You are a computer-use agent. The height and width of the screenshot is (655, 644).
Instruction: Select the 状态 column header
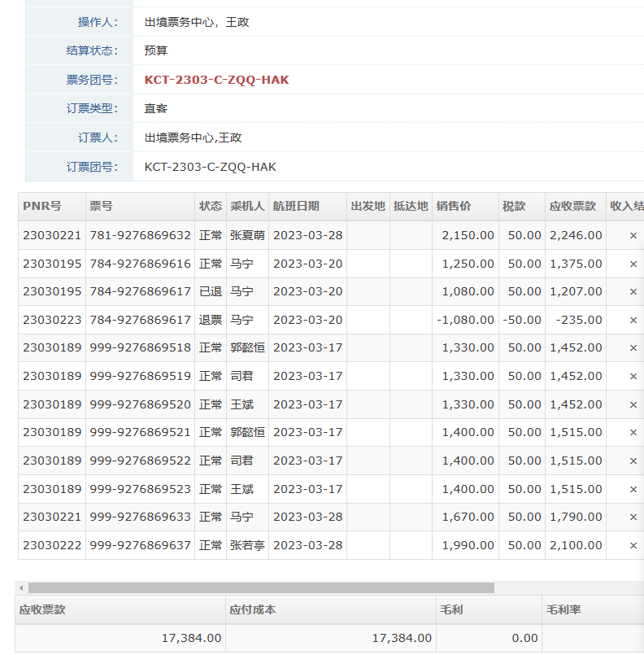(210, 206)
